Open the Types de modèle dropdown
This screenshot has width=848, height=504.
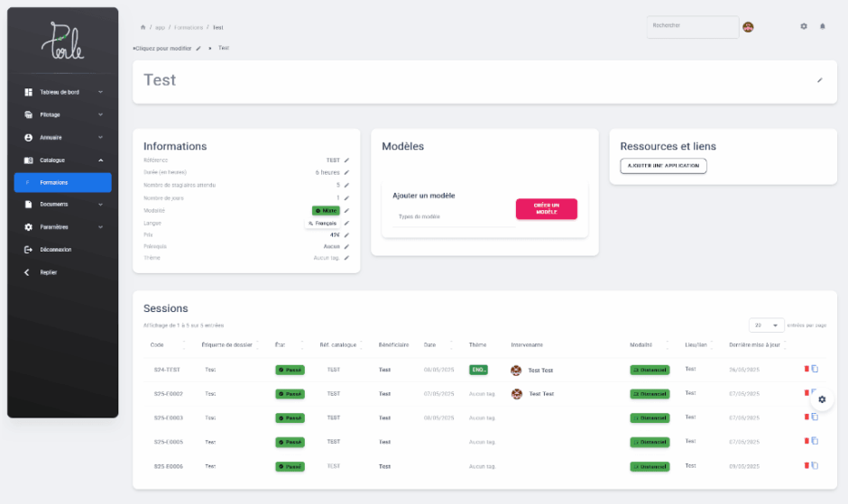[x=454, y=217]
